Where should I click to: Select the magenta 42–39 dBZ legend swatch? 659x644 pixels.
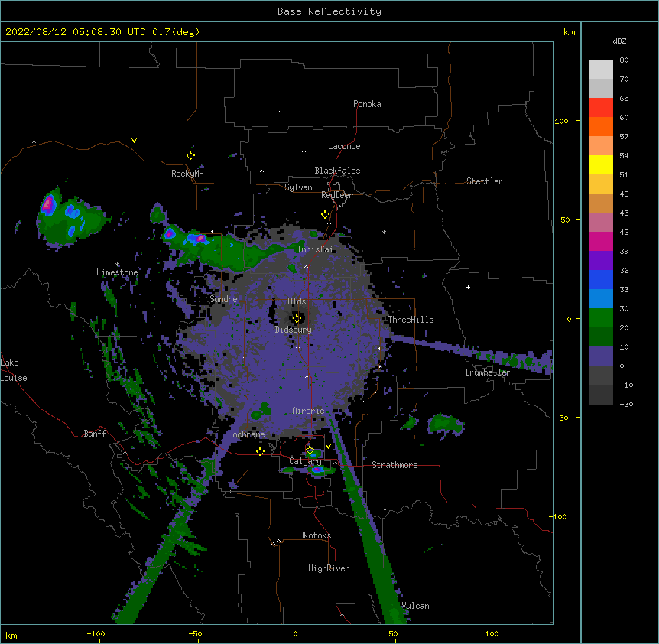[601, 241]
